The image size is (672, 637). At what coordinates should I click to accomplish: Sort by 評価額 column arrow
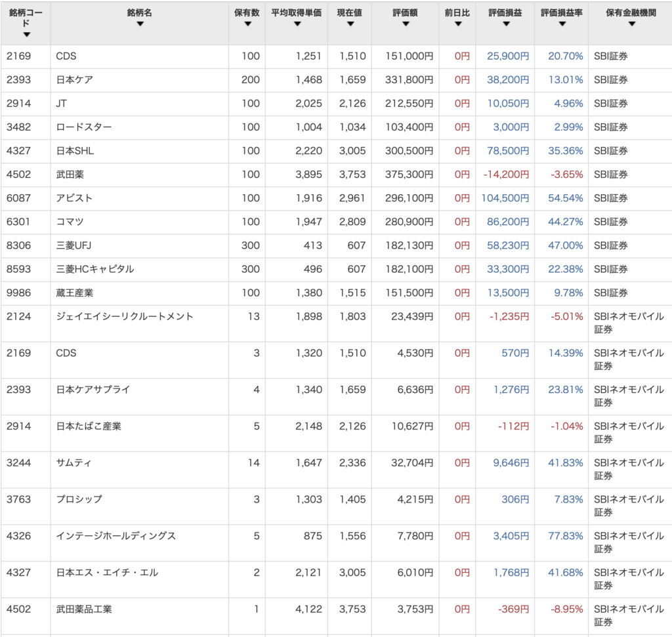406,24
